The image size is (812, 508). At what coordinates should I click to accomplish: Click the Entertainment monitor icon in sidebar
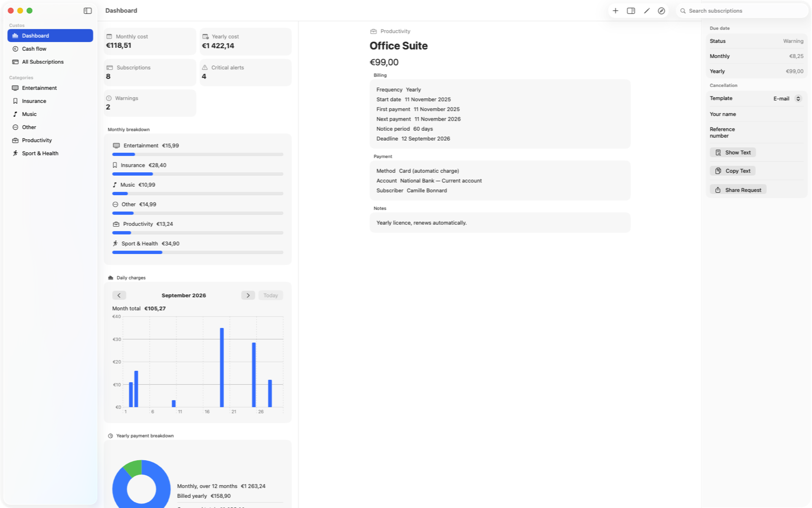15,88
